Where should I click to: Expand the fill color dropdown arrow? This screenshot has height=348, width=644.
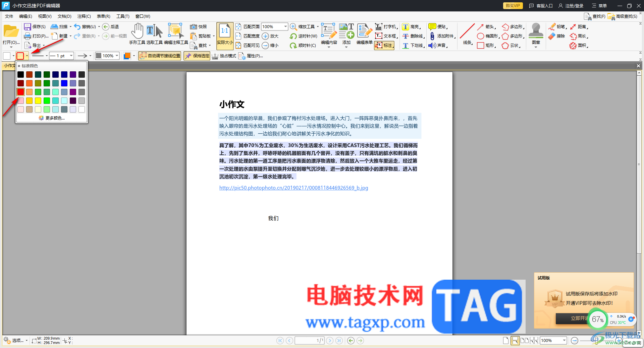pos(13,56)
